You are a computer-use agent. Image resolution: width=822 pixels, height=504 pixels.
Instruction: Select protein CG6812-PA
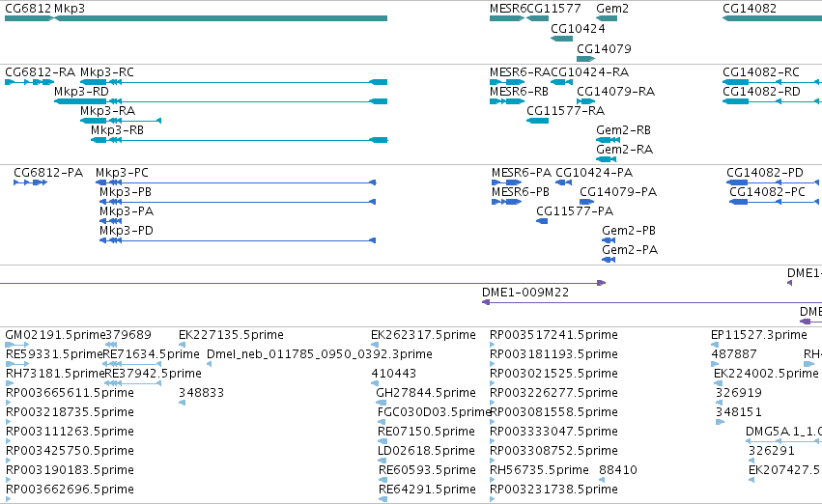[48, 173]
